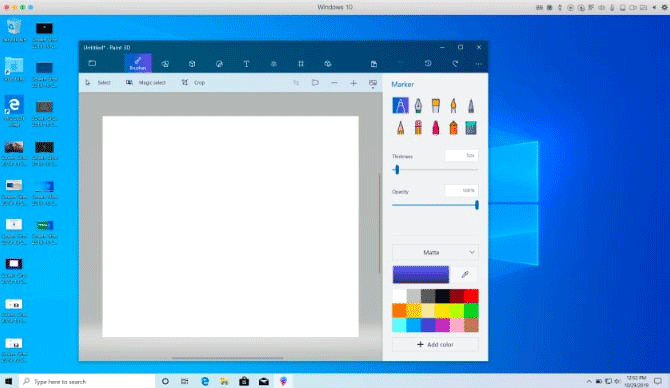Select the Fill bucket tool

click(471, 127)
